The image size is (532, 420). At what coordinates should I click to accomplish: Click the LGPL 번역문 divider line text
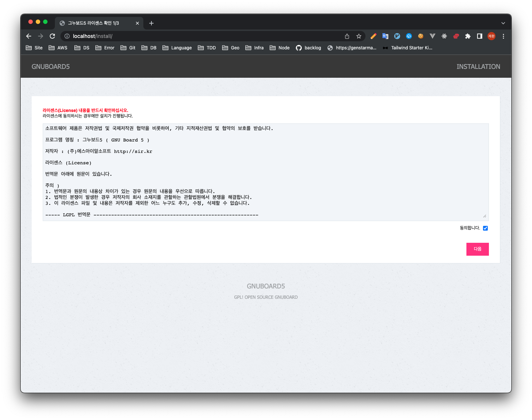click(152, 215)
